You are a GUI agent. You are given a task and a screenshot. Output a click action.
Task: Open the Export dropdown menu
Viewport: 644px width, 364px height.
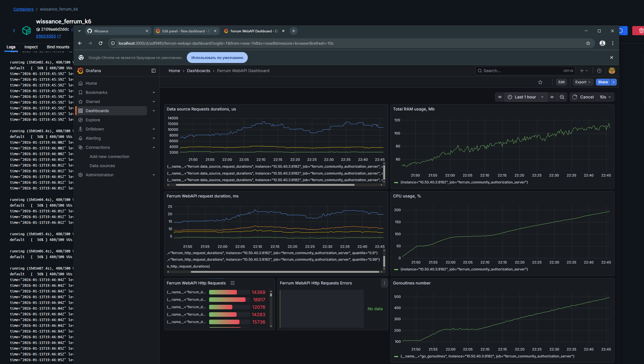[x=583, y=82]
